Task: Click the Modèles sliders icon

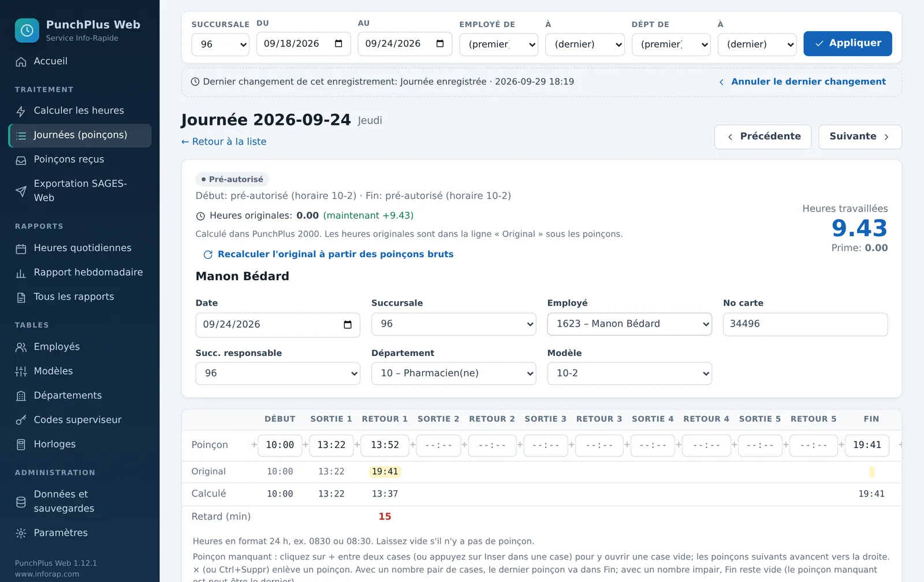Action: [21, 372]
